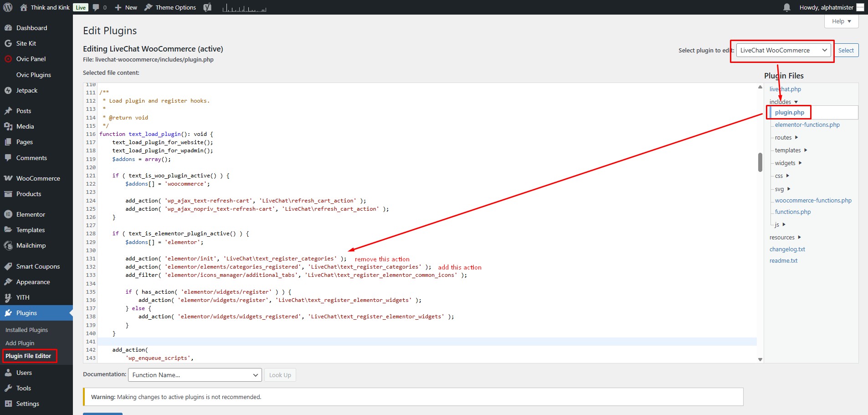This screenshot has width=868, height=415.
Task: Click the Yoast SEO icon in admin bar
Action: (207, 7)
